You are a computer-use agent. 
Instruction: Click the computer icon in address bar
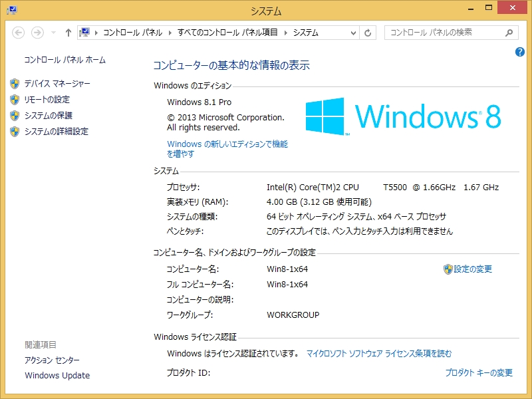[84, 33]
